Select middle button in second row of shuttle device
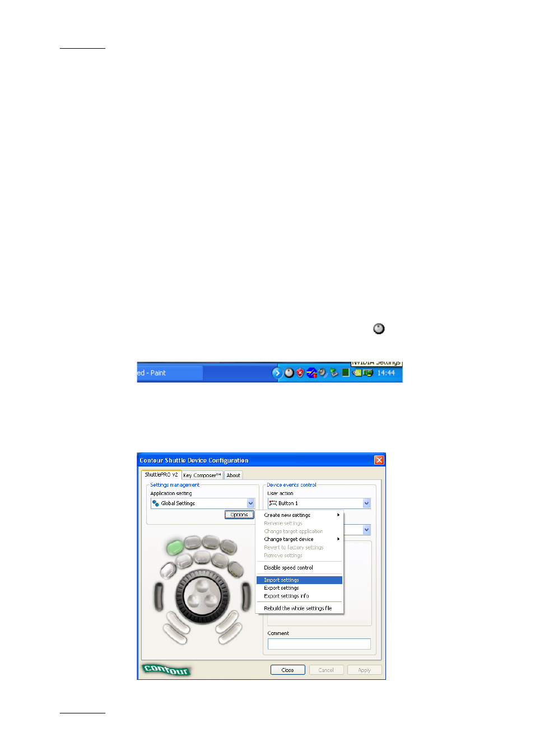The width and height of the screenshot is (535, 756). coord(202,557)
